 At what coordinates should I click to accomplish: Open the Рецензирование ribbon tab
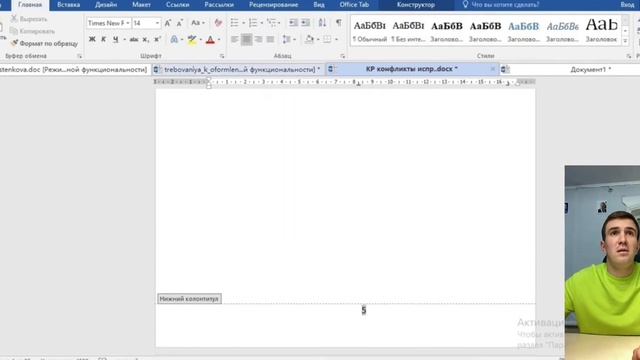(273, 5)
